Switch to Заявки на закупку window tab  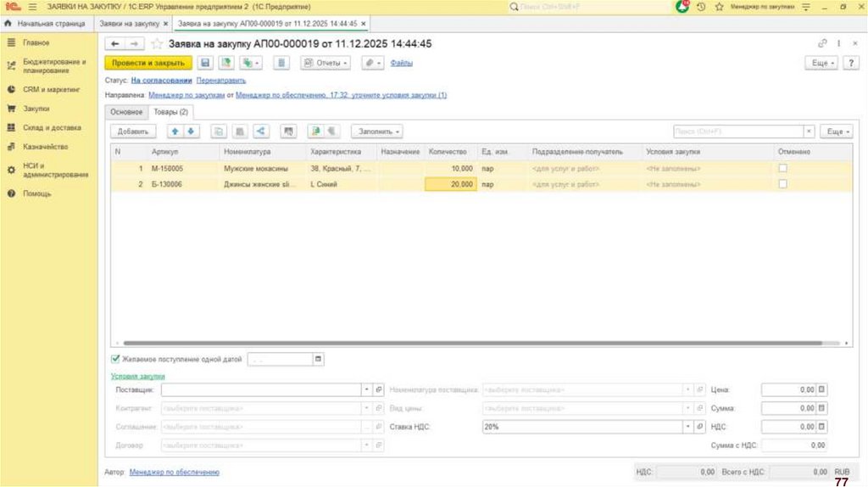coord(130,24)
